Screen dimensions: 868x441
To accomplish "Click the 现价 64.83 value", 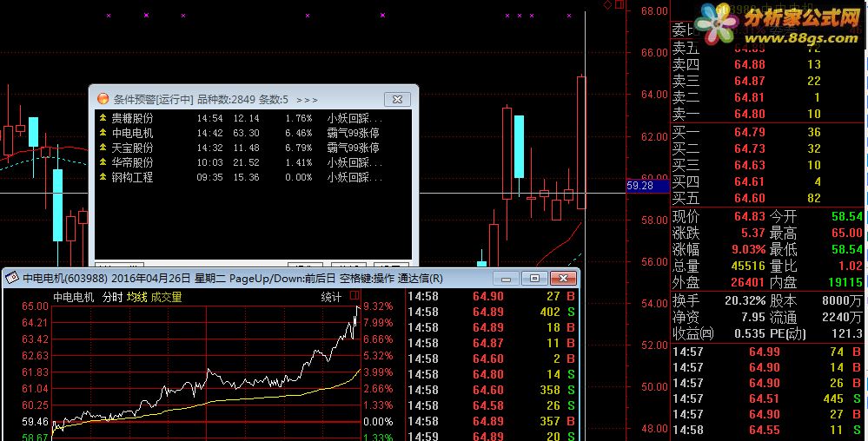I will [x=750, y=216].
